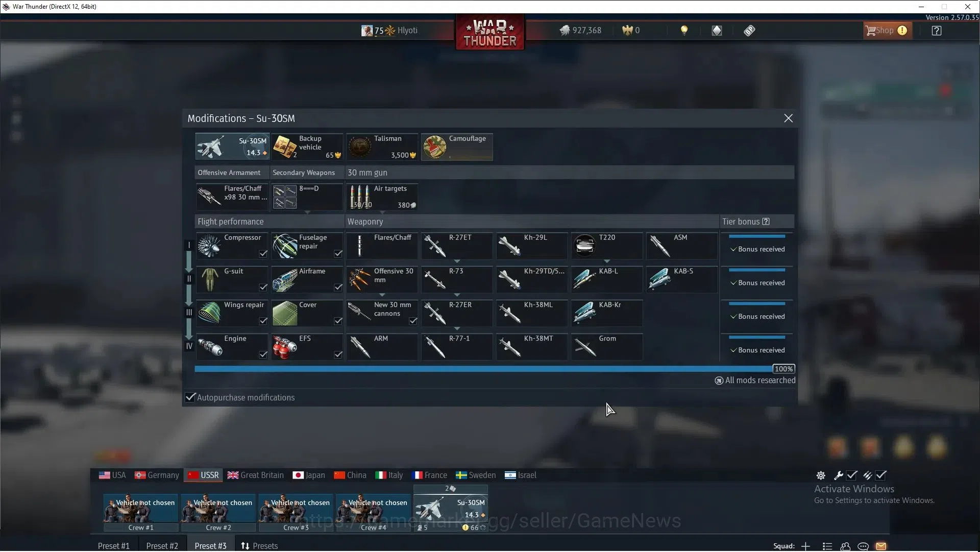Select the Flares/Chaff weaponry modification
The width and height of the screenshot is (980, 552).
click(382, 246)
